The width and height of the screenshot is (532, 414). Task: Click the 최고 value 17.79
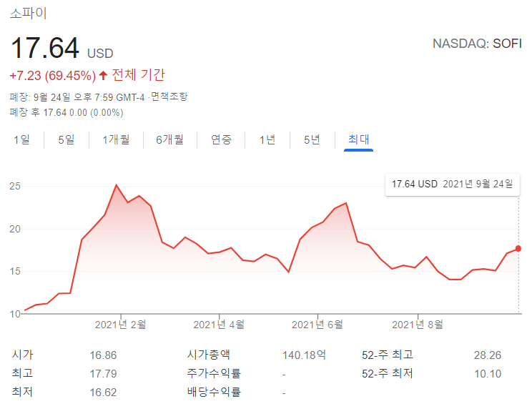103,374
